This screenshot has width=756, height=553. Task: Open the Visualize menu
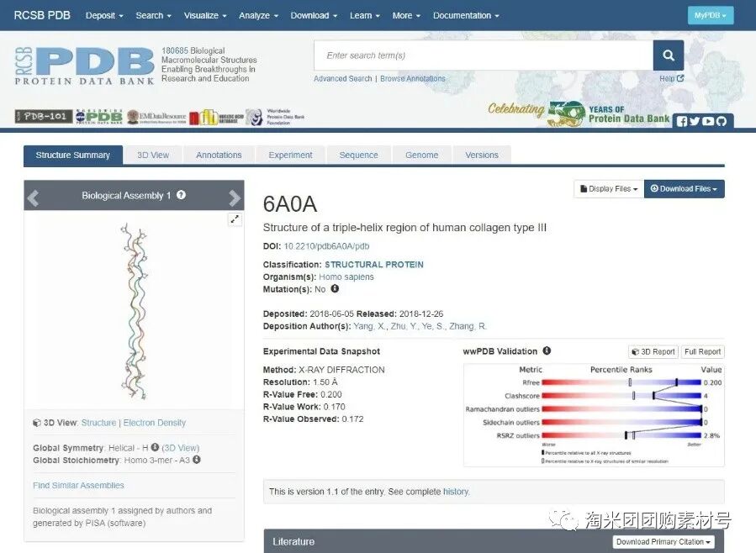pos(205,15)
